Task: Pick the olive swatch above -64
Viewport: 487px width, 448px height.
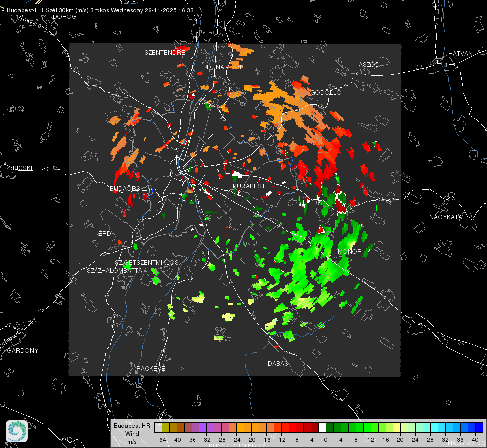Action: pyautogui.click(x=166, y=427)
